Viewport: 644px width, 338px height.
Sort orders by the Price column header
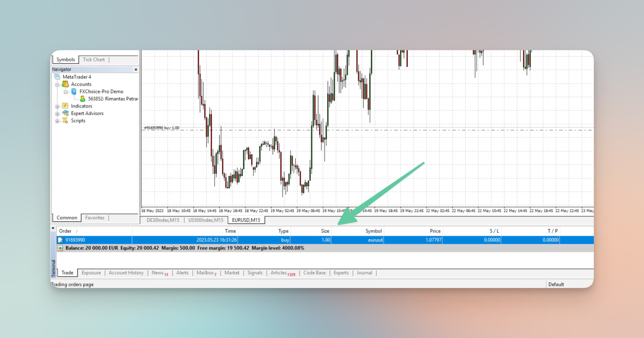[x=435, y=231]
